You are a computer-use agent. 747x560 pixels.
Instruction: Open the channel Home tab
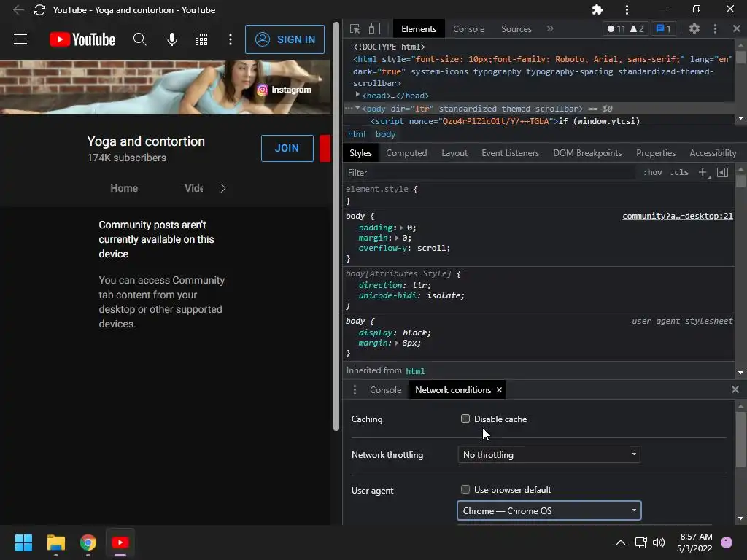[x=124, y=188]
